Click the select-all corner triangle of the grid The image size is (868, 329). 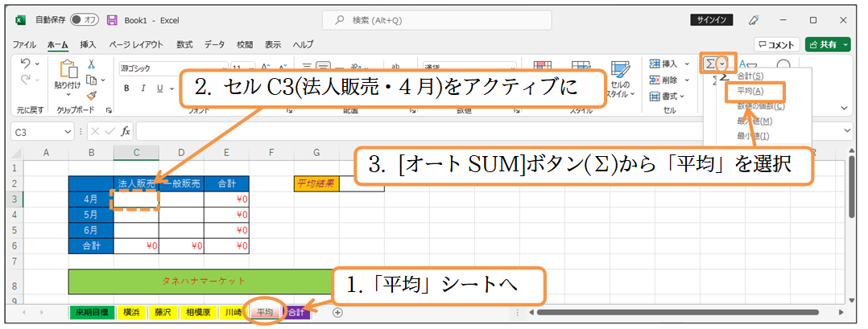point(18,152)
